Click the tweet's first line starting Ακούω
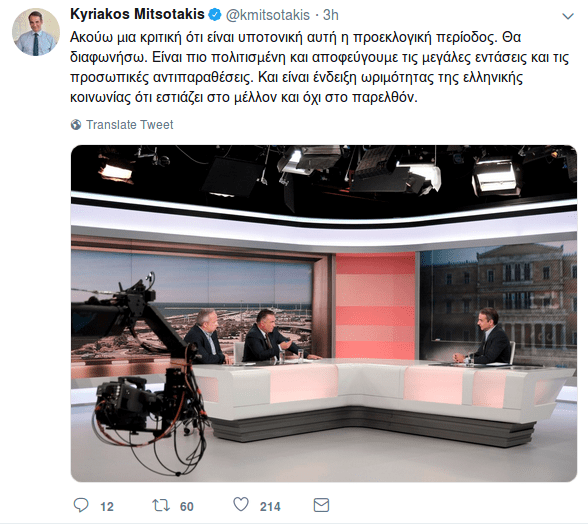The width and height of the screenshot is (588, 531). click(x=296, y=38)
